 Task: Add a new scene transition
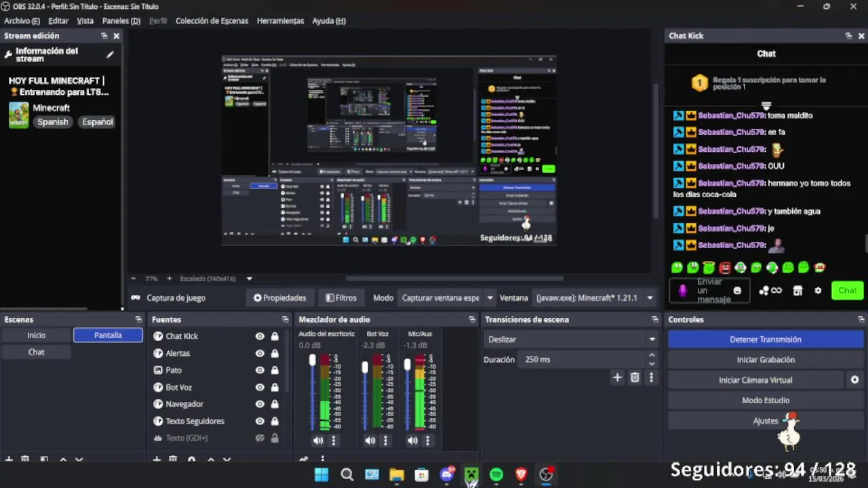[617, 378]
